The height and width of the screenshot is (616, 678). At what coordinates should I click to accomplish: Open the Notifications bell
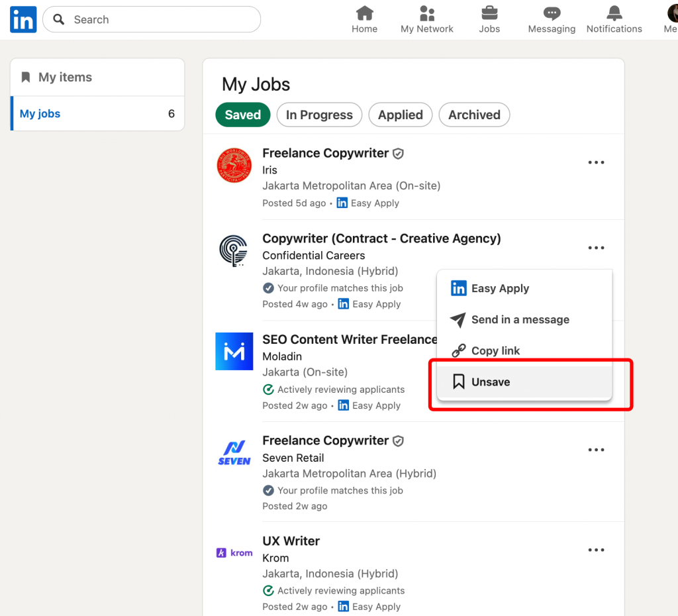[x=614, y=14]
